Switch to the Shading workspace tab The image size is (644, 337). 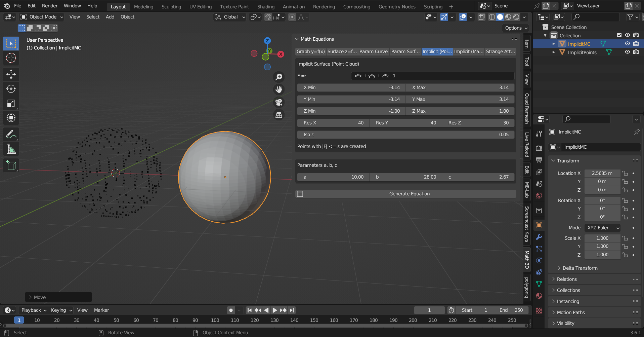click(x=266, y=6)
